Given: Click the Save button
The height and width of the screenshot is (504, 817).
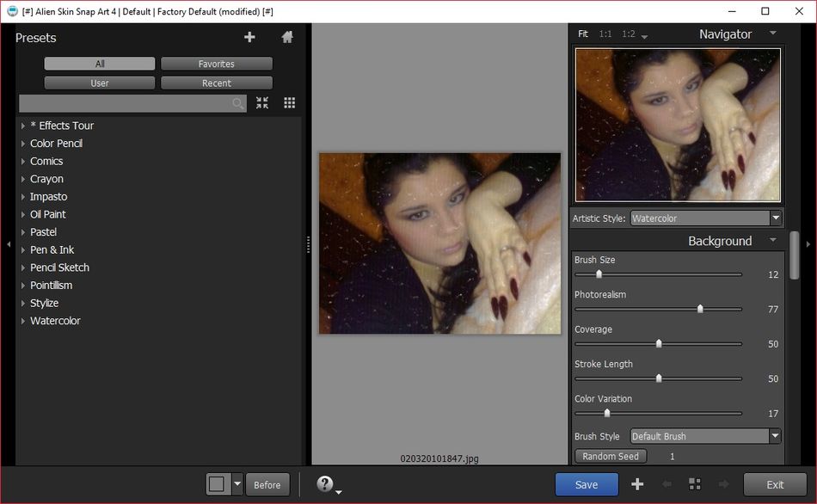Looking at the screenshot, I should click(587, 484).
